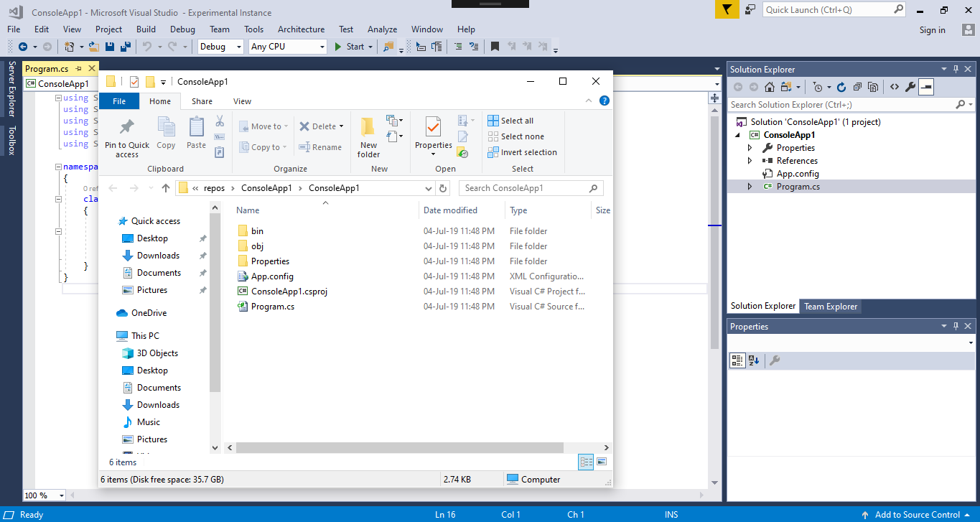Viewport: 980px width, 522px height.
Task: Click the Comment selected lines icon
Action: (457, 47)
